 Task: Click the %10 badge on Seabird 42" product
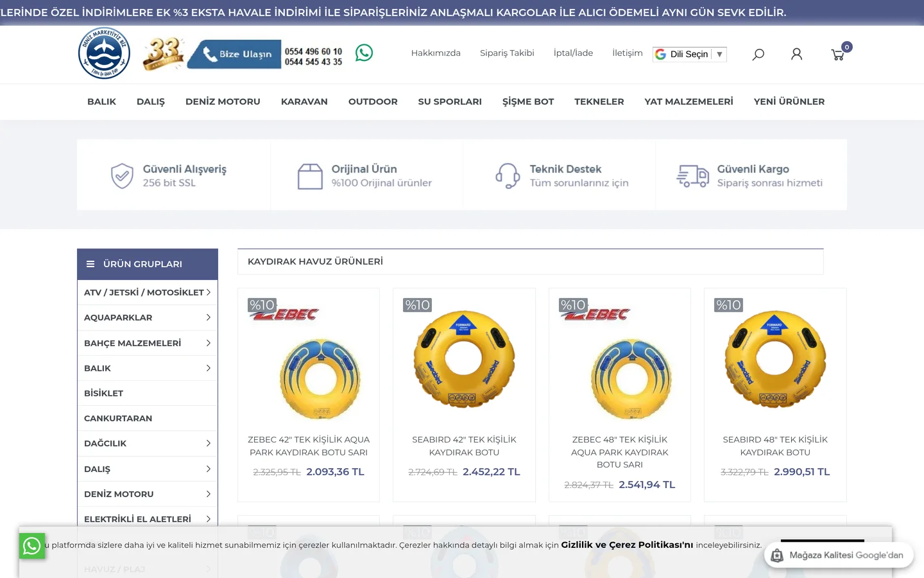click(418, 305)
